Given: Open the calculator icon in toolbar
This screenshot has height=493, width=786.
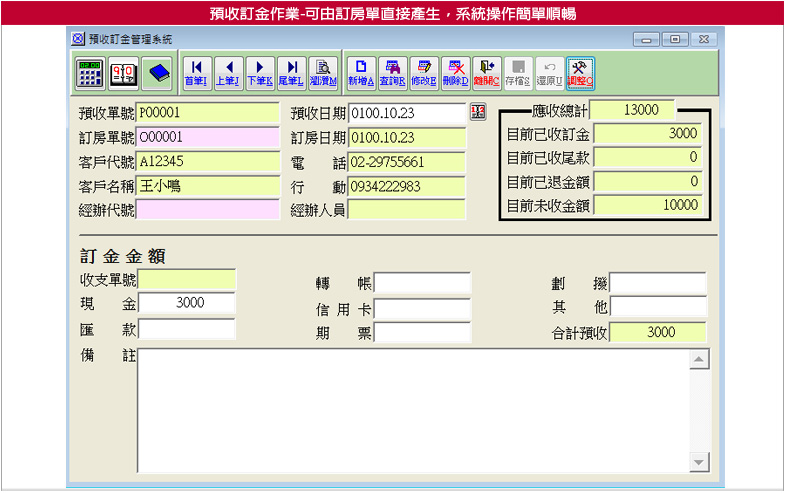Looking at the screenshot, I should pos(90,71).
